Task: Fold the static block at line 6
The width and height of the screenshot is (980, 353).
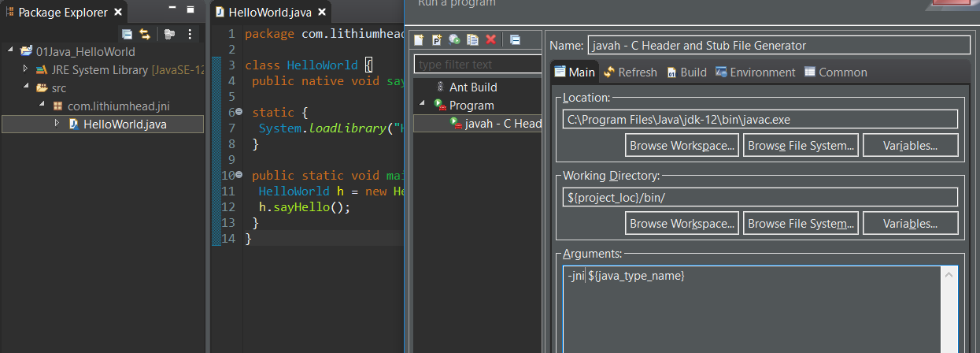Action: tap(239, 112)
